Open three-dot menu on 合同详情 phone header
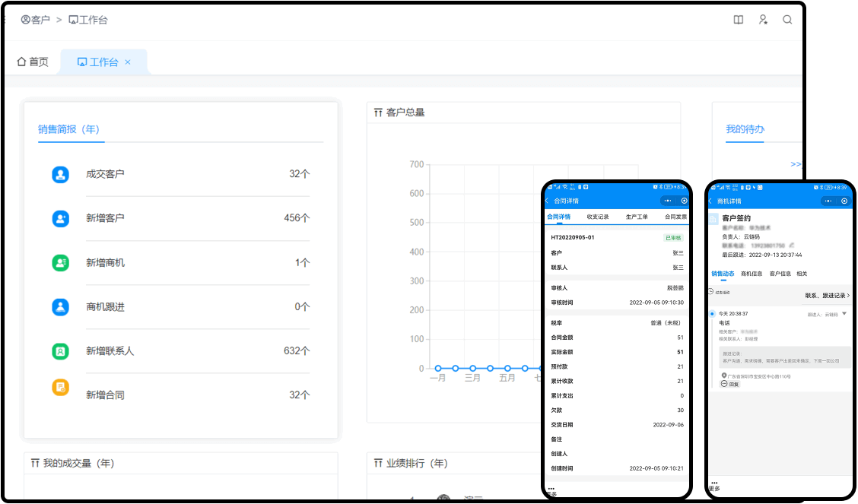Viewport: 858px width, 504px height. (668, 201)
